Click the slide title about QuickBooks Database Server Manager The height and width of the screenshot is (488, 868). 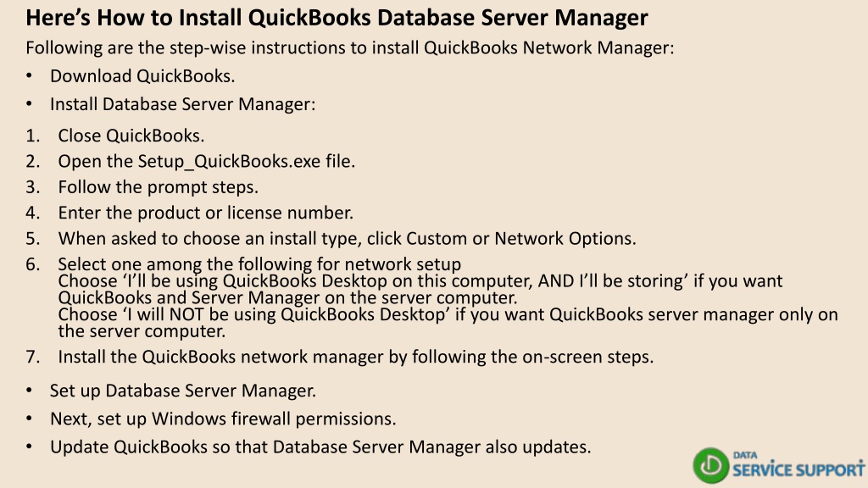click(x=337, y=18)
